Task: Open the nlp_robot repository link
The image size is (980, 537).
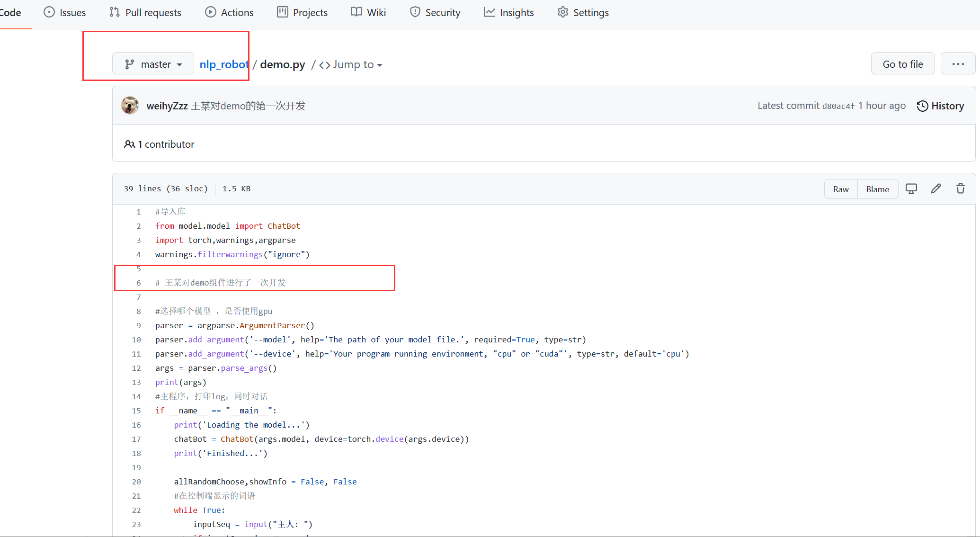Action: (x=224, y=64)
